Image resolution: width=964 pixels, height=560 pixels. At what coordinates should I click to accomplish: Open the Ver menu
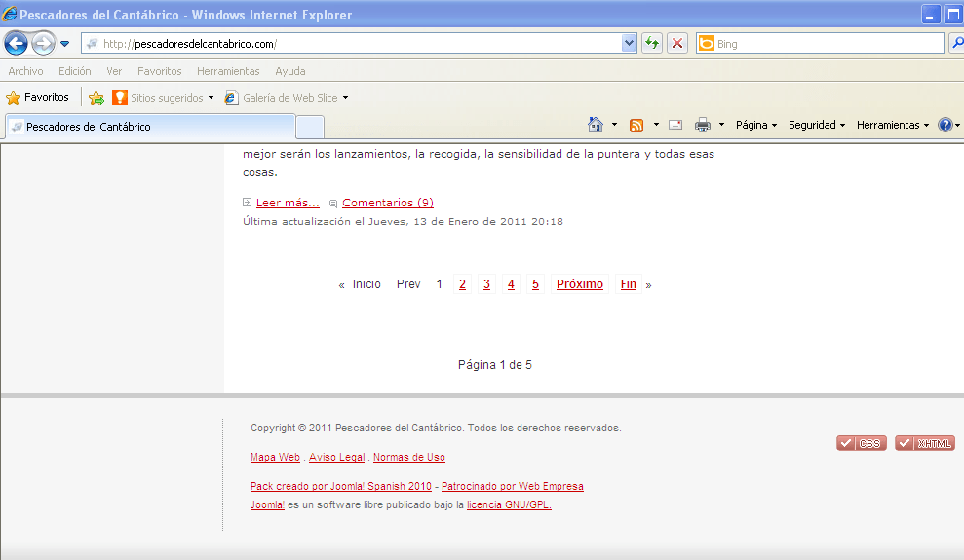click(x=114, y=71)
